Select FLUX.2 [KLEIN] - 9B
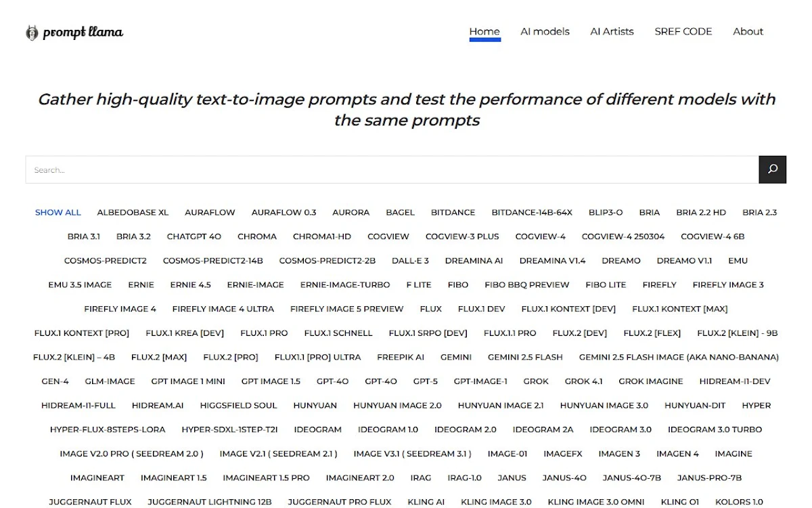Screen dimensions: 812x508 coord(738,333)
